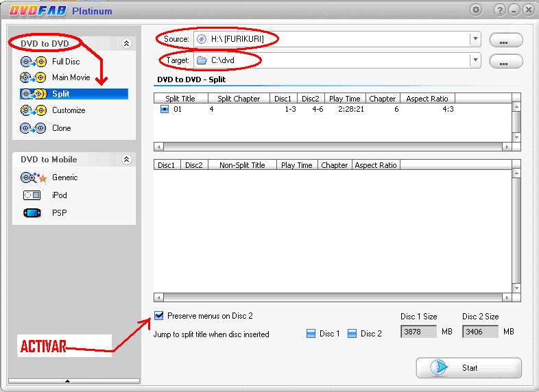Browse for Target with ellipsis button
This screenshot has height=392, width=539.
pyautogui.click(x=505, y=61)
